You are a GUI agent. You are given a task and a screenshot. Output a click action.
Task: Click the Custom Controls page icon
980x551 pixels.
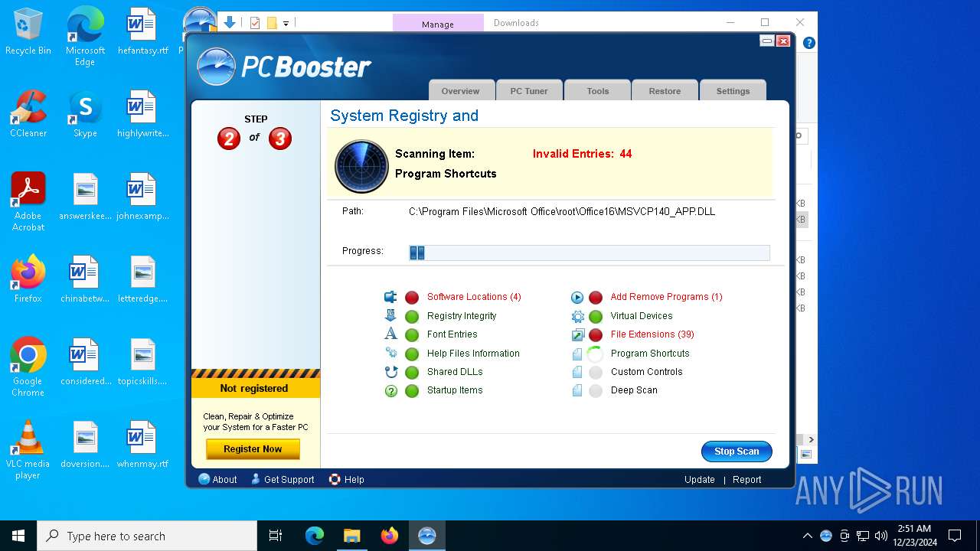577,372
